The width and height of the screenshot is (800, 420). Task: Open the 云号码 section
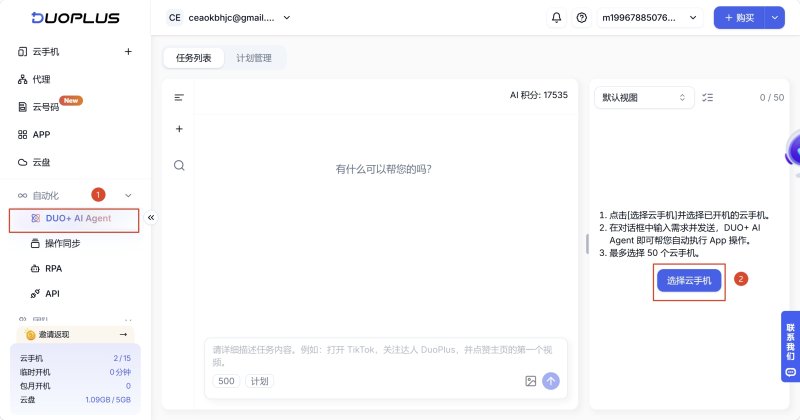(x=46, y=107)
